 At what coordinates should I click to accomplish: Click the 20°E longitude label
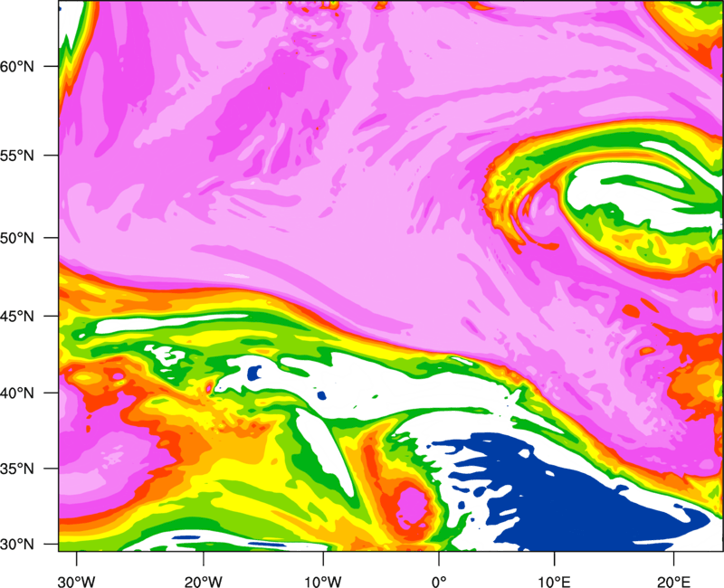tap(673, 582)
